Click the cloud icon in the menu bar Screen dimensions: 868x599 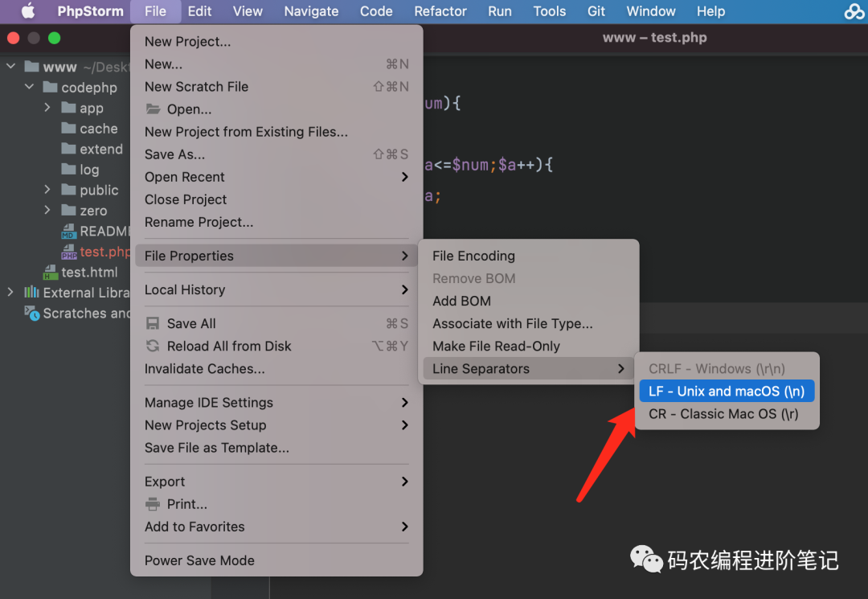pyautogui.click(x=854, y=11)
